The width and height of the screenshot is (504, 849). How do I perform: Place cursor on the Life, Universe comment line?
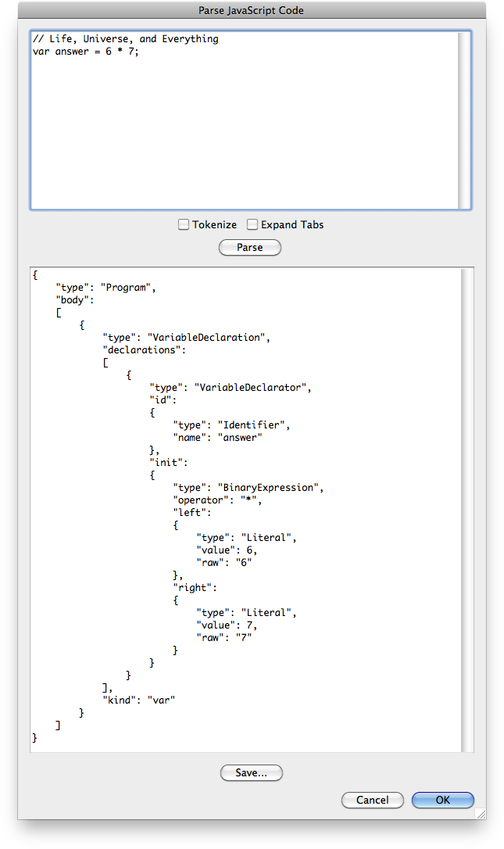(x=125, y=39)
